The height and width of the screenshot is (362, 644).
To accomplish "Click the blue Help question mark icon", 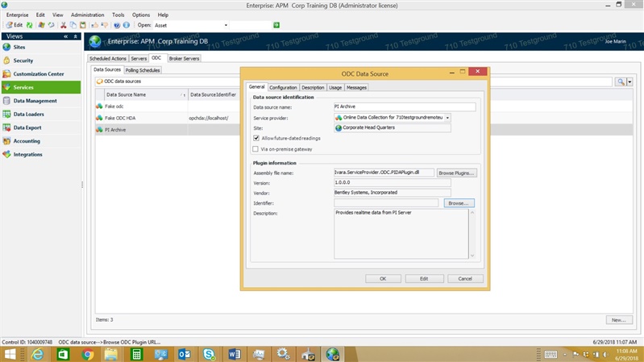I will point(117,25).
